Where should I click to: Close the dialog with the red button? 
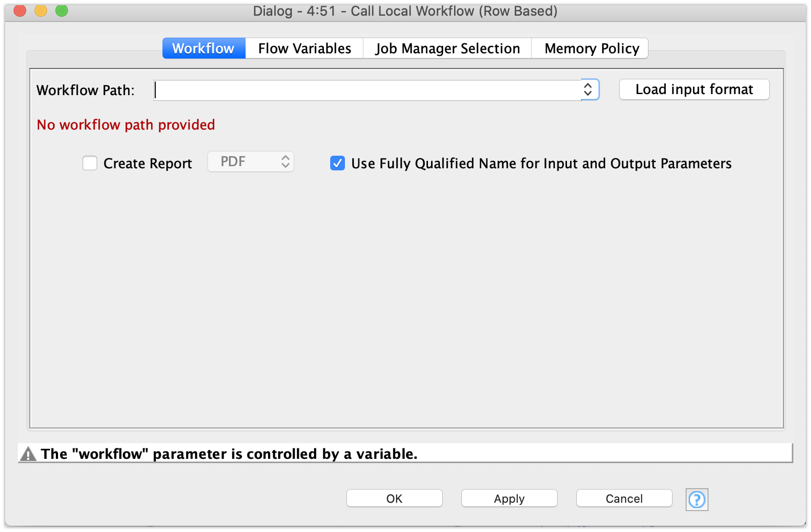click(20, 10)
